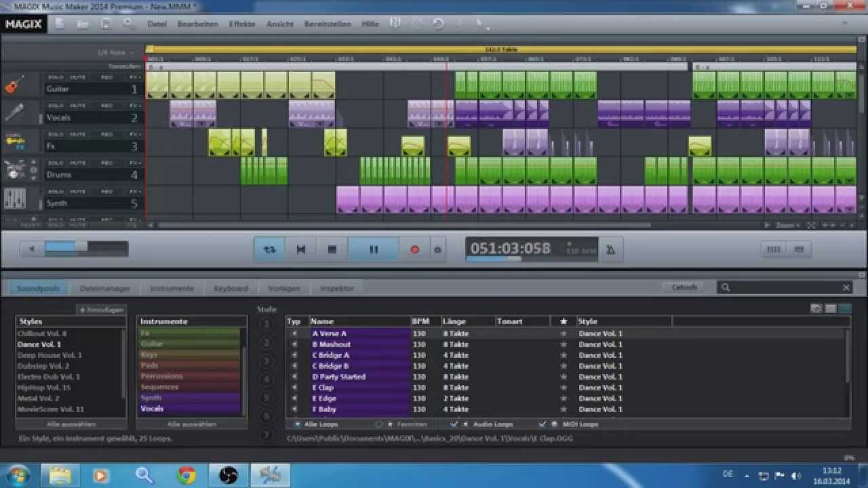Open the Bereitstellen menu
868x488 pixels.
[328, 24]
